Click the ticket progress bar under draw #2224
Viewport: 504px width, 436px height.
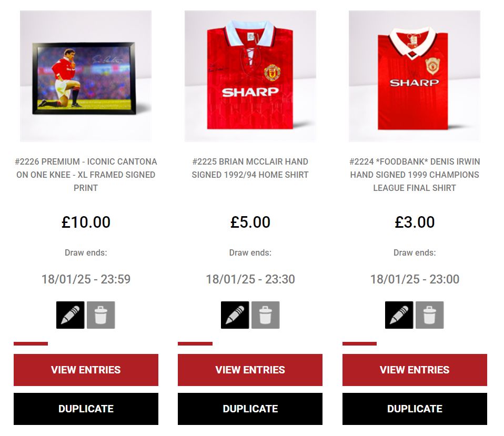coord(415,344)
